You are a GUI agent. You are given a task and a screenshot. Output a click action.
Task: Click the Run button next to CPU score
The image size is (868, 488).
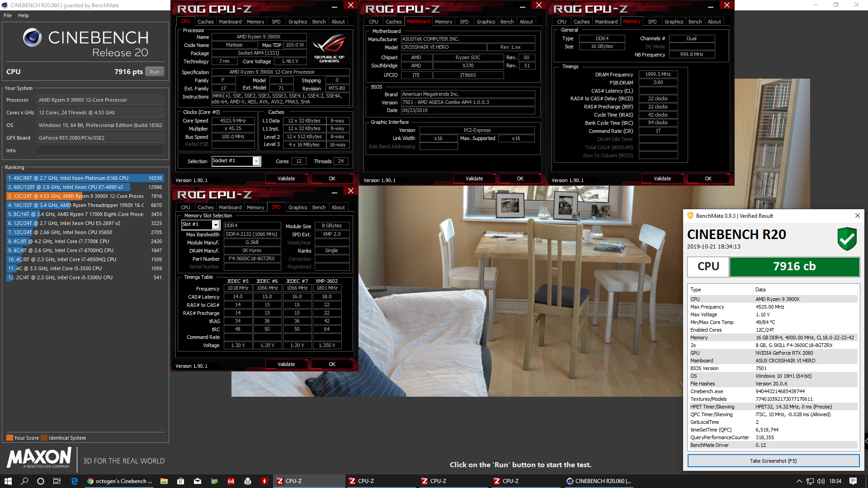point(155,72)
